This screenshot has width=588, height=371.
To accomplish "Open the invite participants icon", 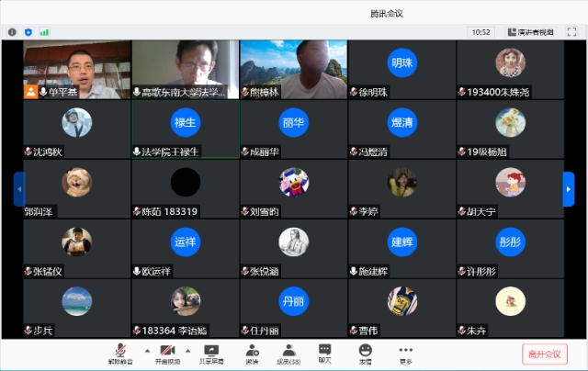I will click(x=252, y=352).
